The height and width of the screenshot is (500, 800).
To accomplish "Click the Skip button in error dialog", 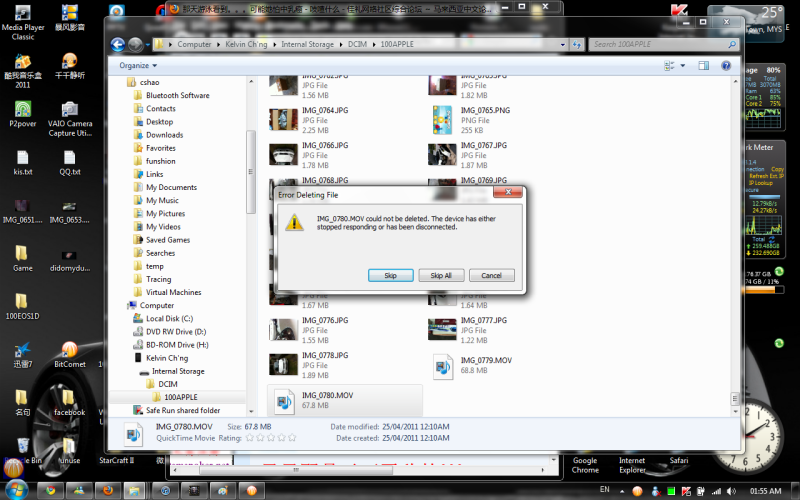I will (x=391, y=275).
